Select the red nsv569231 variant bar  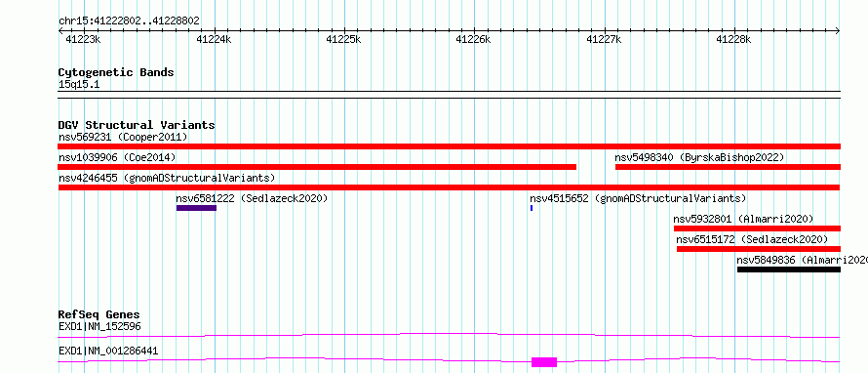(x=450, y=146)
